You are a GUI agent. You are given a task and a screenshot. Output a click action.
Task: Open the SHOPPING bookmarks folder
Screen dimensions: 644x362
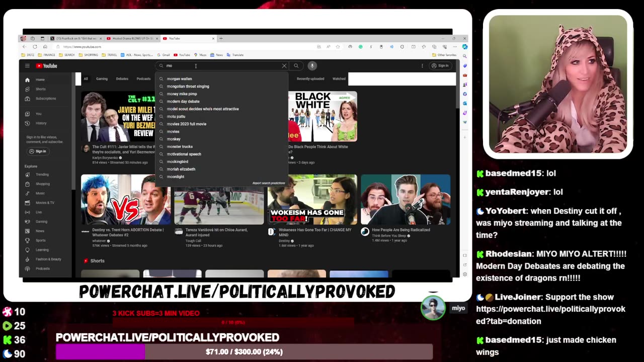[88, 55]
